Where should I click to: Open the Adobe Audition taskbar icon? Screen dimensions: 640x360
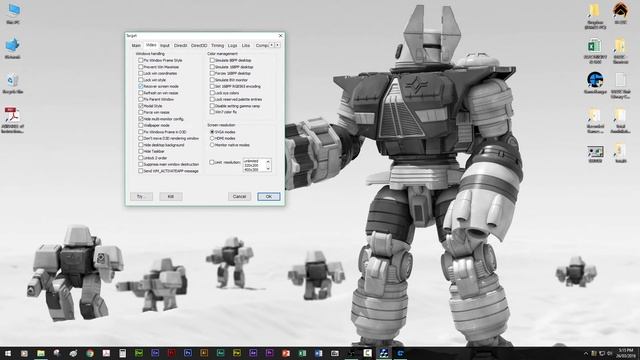coord(220,353)
